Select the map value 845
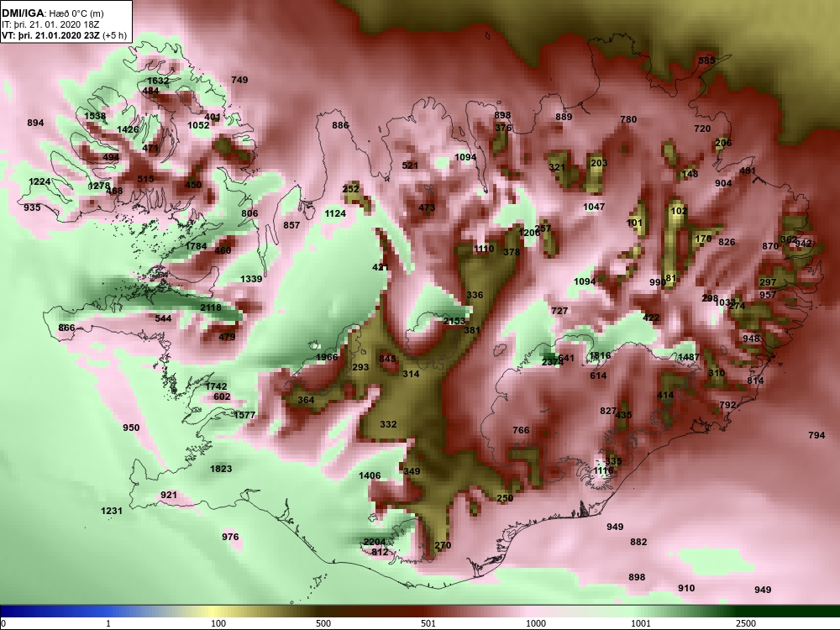Screen dimensions: 840x630 [387, 359]
